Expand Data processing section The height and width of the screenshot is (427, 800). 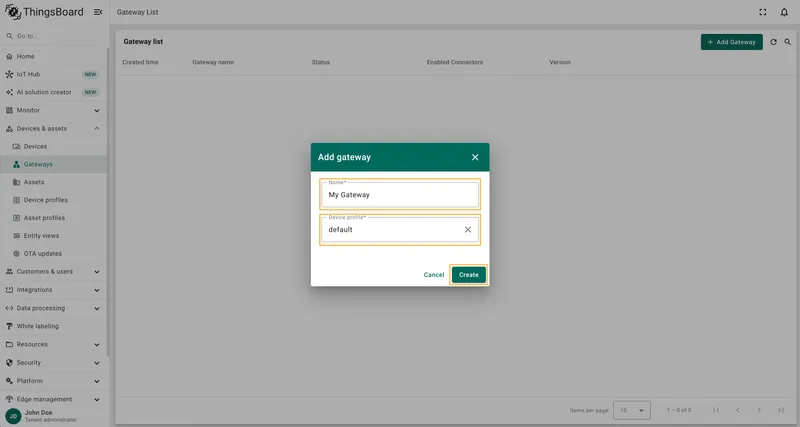54,308
